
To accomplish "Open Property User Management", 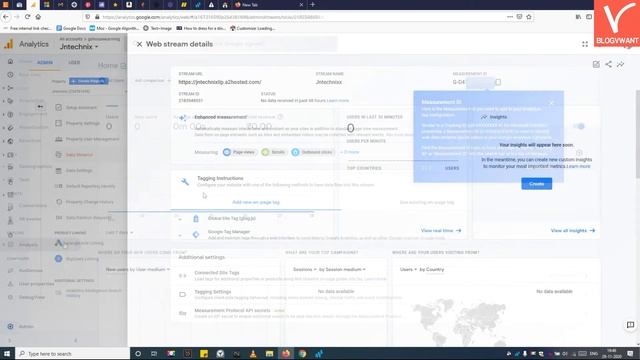I will point(92,139).
